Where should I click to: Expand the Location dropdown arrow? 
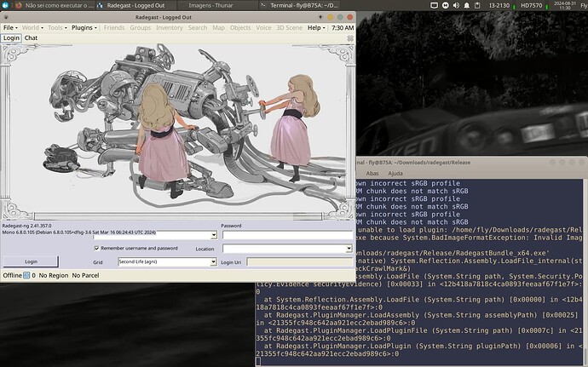[x=349, y=248]
